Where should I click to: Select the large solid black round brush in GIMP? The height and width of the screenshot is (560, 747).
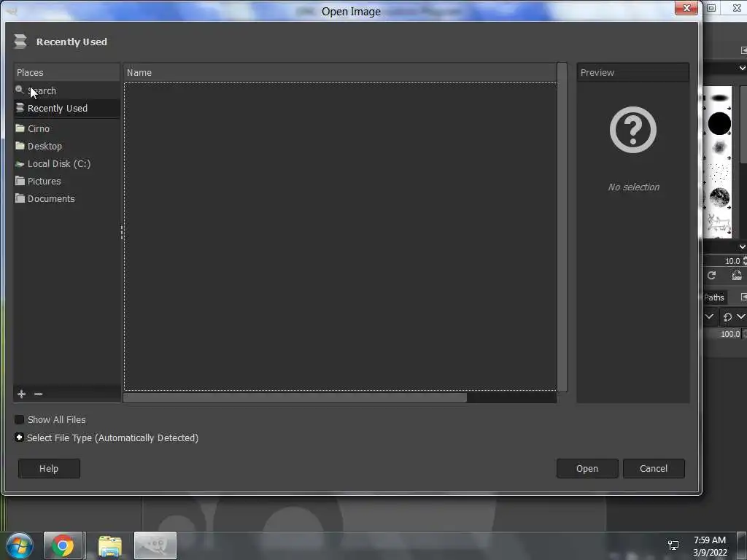click(719, 124)
